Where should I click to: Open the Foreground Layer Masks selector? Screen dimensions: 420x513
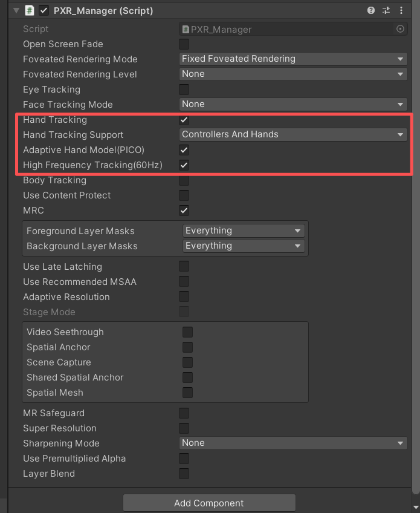click(243, 230)
